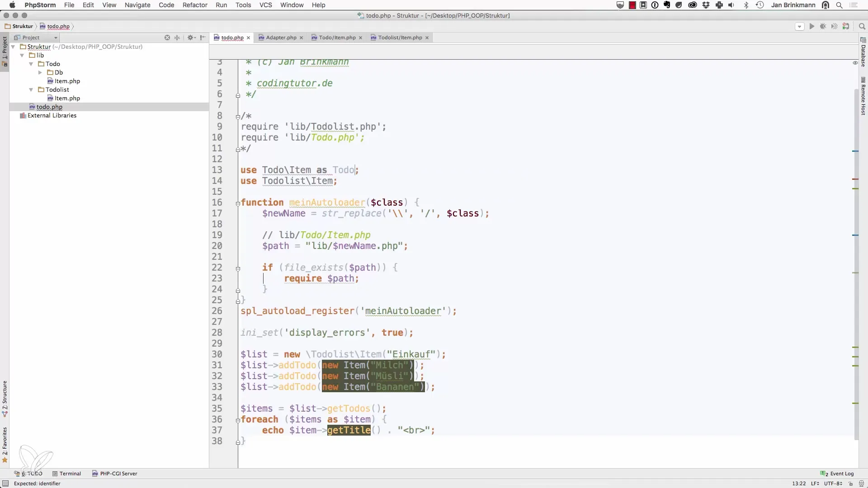Click the inspection eye indicator above scrollbar
Viewport: 868px width, 488px height.
(x=855, y=63)
